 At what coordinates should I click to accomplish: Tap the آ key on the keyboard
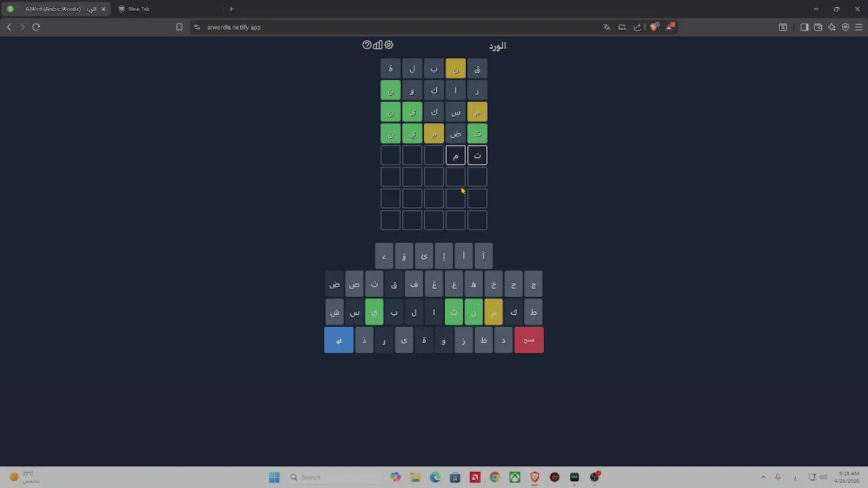[484, 256]
